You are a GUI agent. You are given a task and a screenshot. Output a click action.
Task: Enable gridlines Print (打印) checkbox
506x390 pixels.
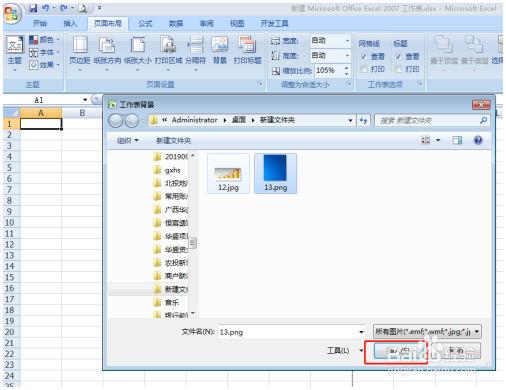364,69
